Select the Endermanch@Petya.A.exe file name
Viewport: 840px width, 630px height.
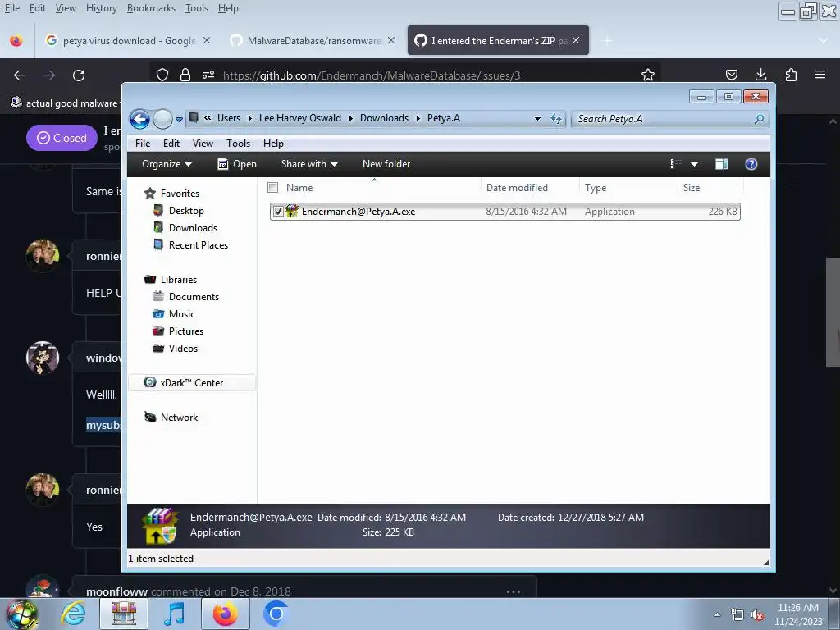click(358, 211)
